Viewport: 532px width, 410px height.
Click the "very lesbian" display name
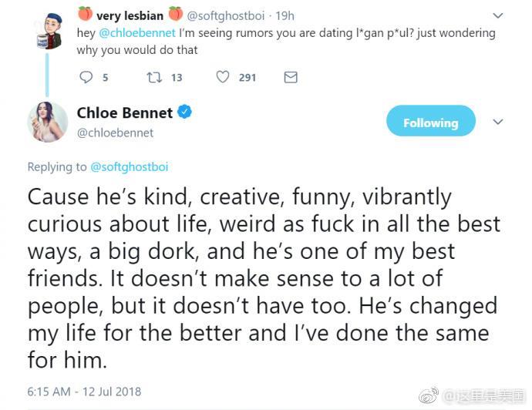(x=129, y=15)
